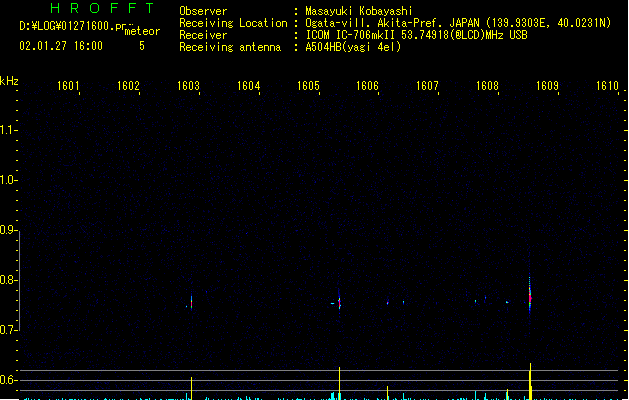Click the 1609 time axis label
This screenshot has width=629, height=400.
click(x=547, y=86)
